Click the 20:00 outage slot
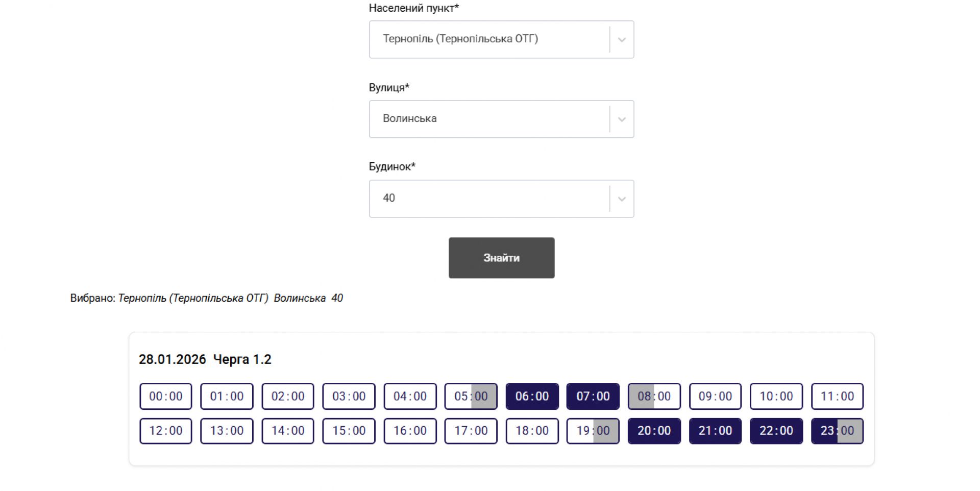980x491 pixels. click(654, 431)
